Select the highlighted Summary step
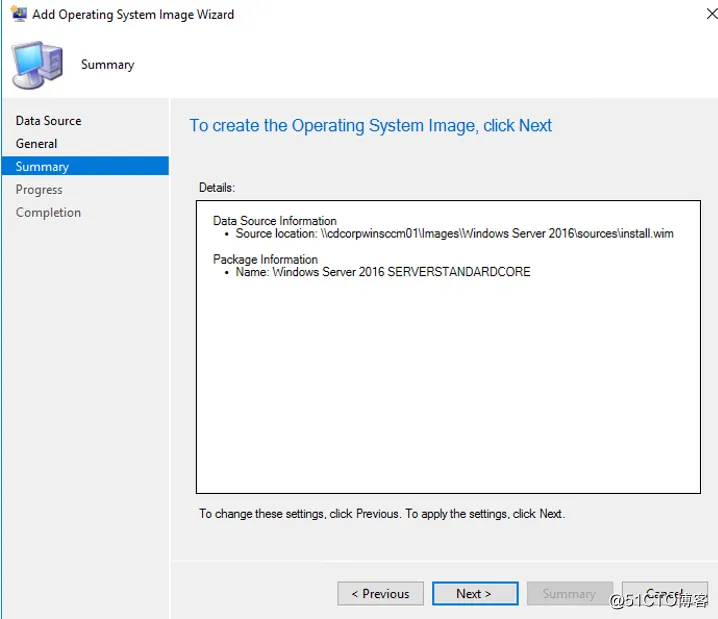 tap(85, 166)
